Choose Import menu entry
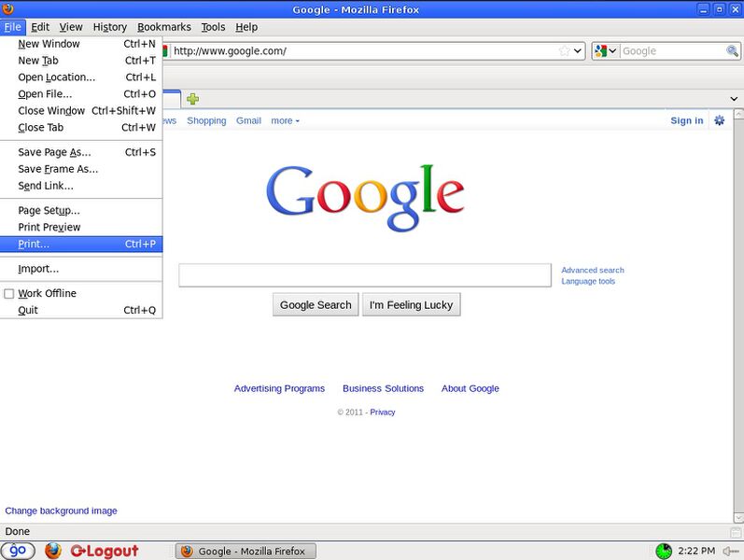The image size is (744, 560). click(81, 269)
